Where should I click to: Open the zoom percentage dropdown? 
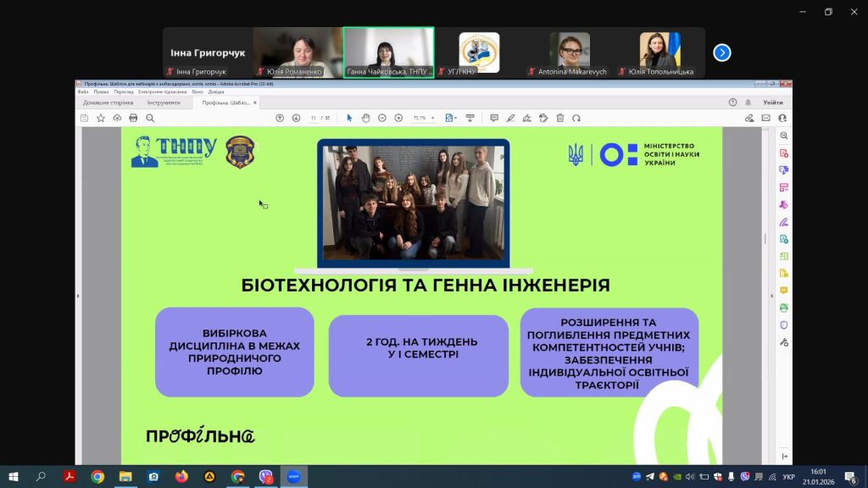(424, 118)
